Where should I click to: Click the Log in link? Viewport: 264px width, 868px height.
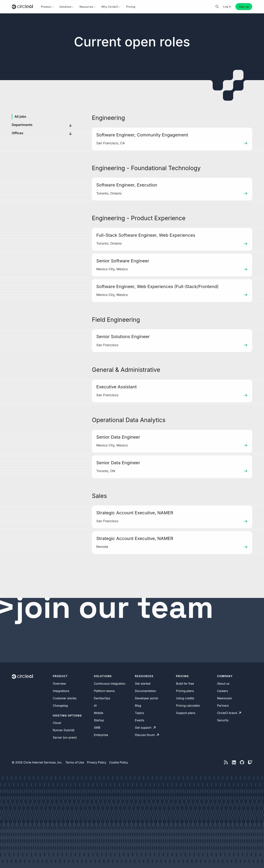coord(227,7)
